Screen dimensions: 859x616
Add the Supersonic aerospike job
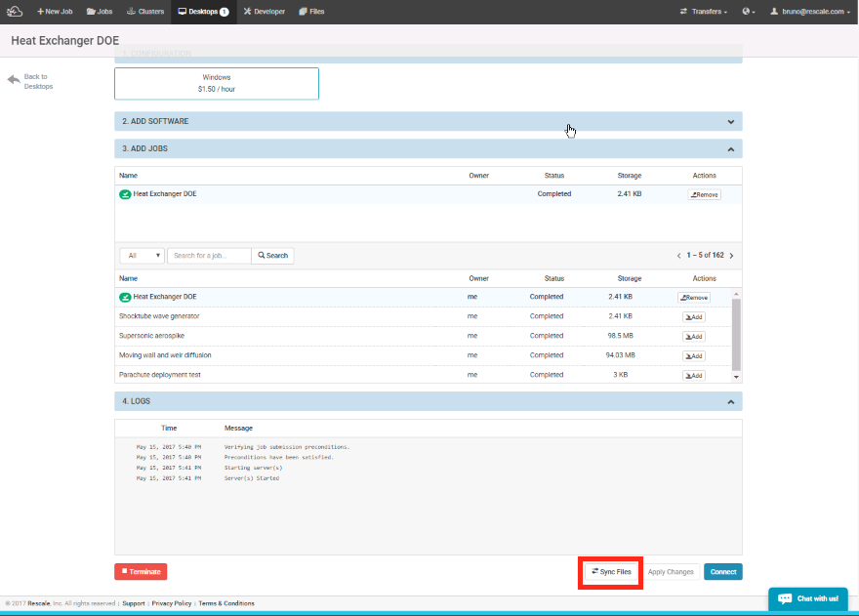[693, 336]
